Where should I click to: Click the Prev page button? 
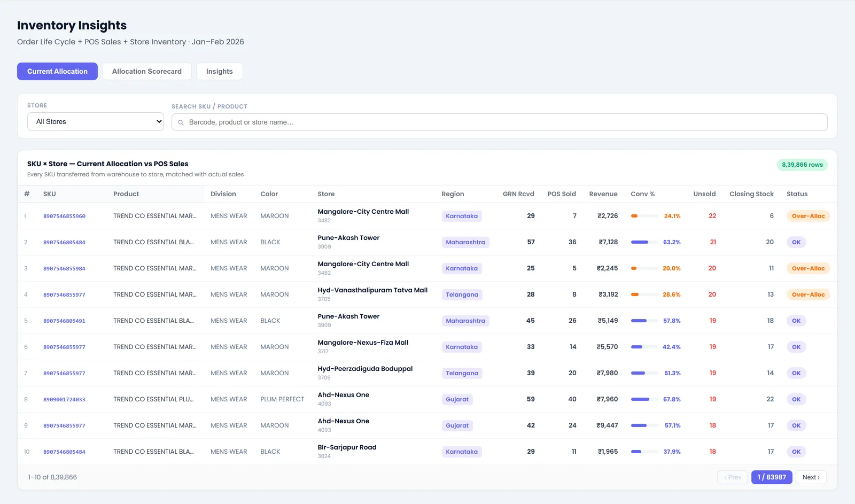pos(733,477)
